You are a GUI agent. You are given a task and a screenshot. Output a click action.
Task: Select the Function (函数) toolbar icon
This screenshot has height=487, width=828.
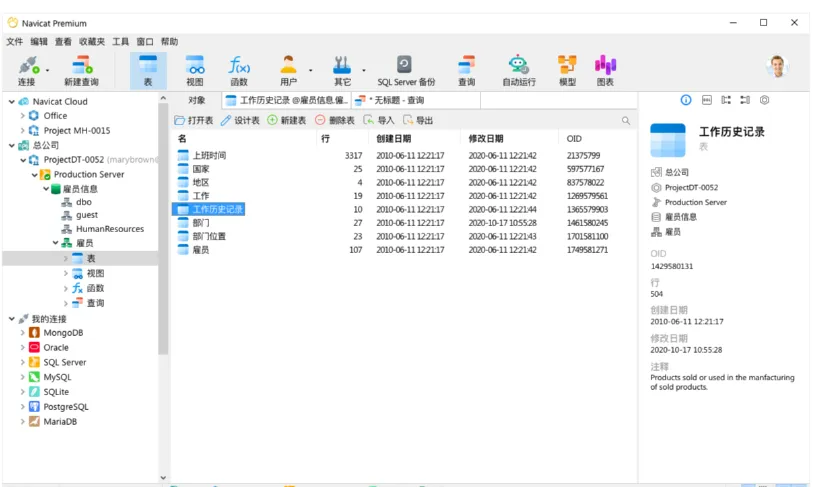coord(239,71)
